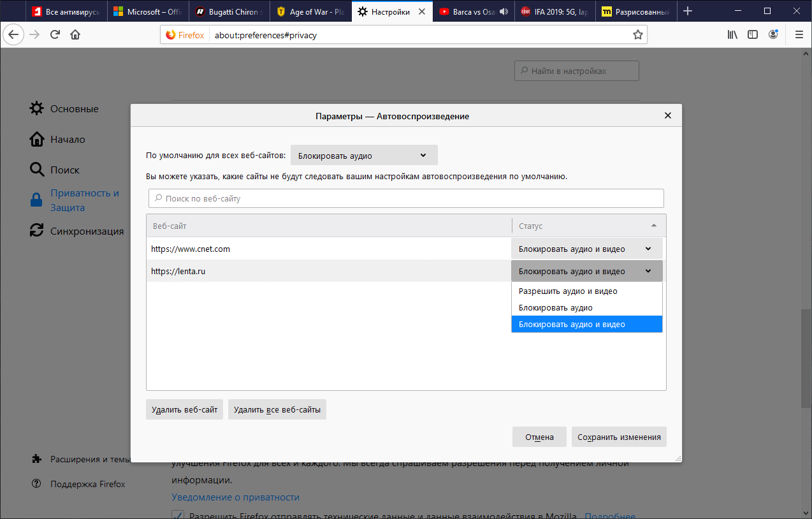Viewport: 812px width, 519px height.
Task: Show sidebars using the sidebar icon
Action: [753, 35]
